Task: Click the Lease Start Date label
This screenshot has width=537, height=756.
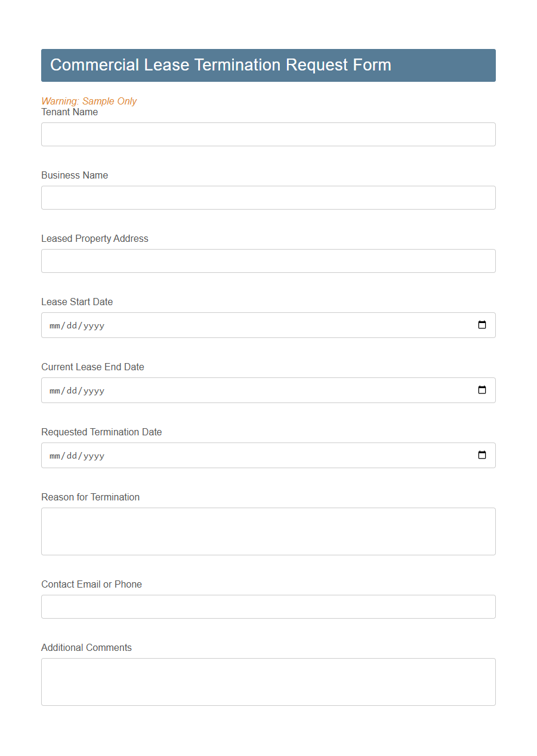Action: (77, 302)
